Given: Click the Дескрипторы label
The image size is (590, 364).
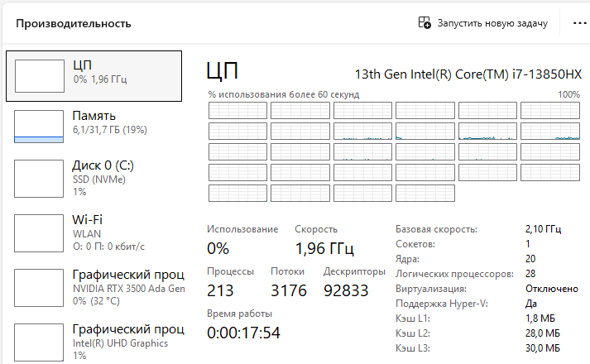Looking at the screenshot, I should tap(354, 271).
